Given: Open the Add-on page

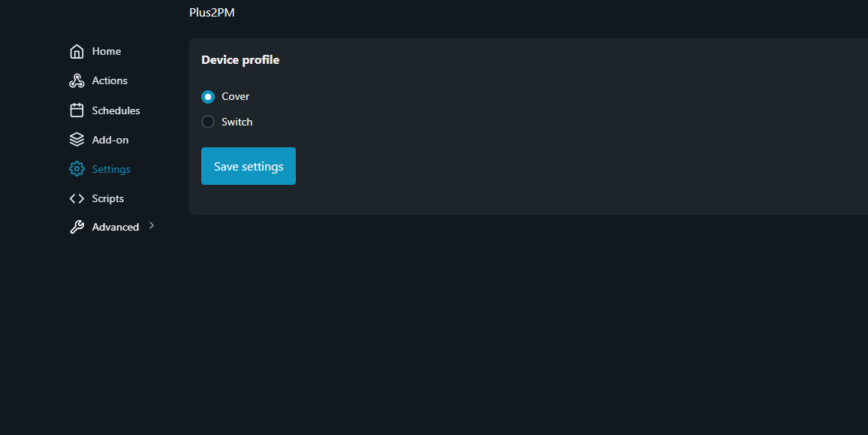Looking at the screenshot, I should pyautogui.click(x=110, y=140).
